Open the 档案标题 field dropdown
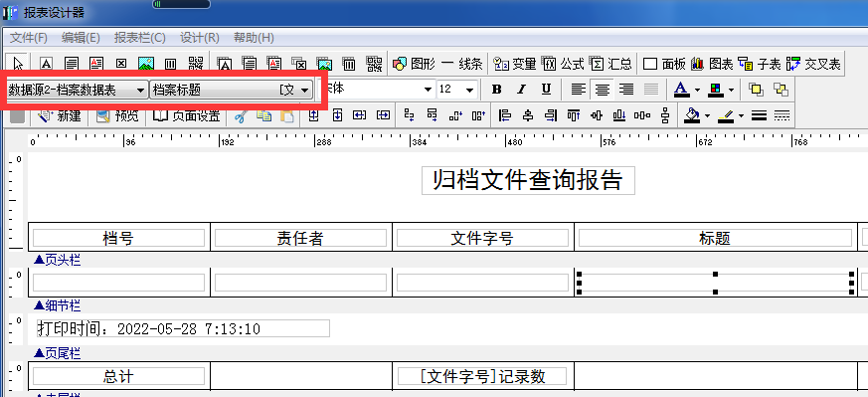The image size is (868, 397). [x=304, y=91]
